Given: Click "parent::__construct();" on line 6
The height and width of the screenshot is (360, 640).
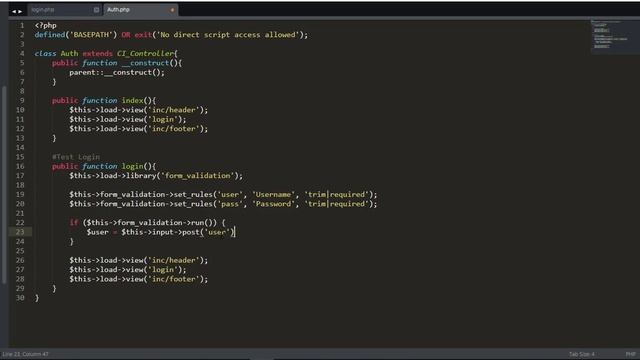Looking at the screenshot, I should click(117, 72).
